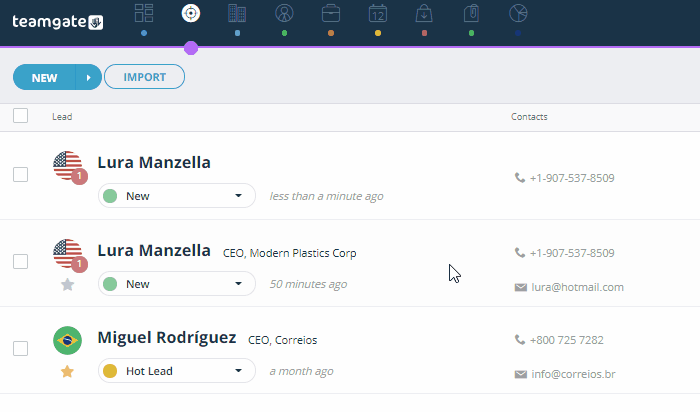
Task: Check the first Lura Manzella row checkbox
Action: tap(21, 174)
